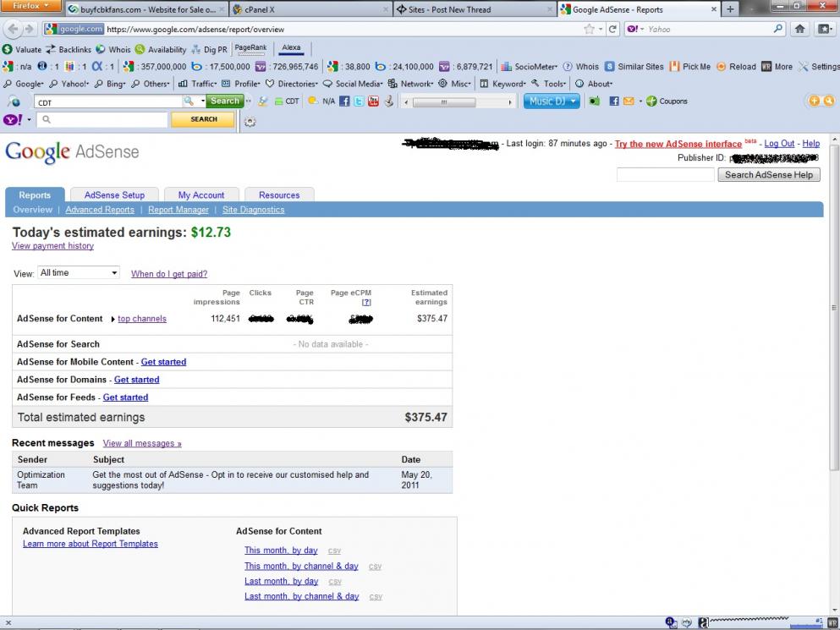Expand top channels disclosure triangle
840x630 pixels.
[x=113, y=320]
